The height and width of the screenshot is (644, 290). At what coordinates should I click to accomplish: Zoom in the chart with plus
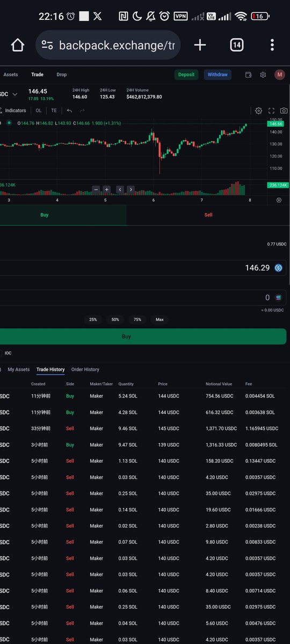click(106, 189)
